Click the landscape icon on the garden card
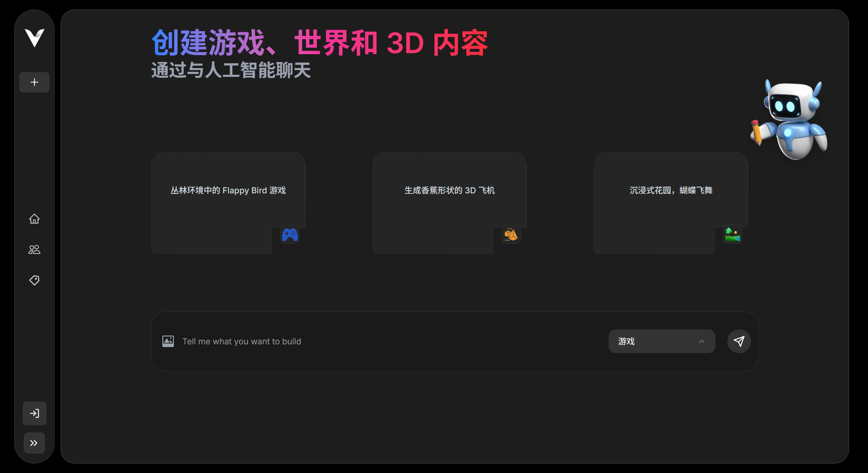The height and width of the screenshot is (473, 868). pos(733,234)
